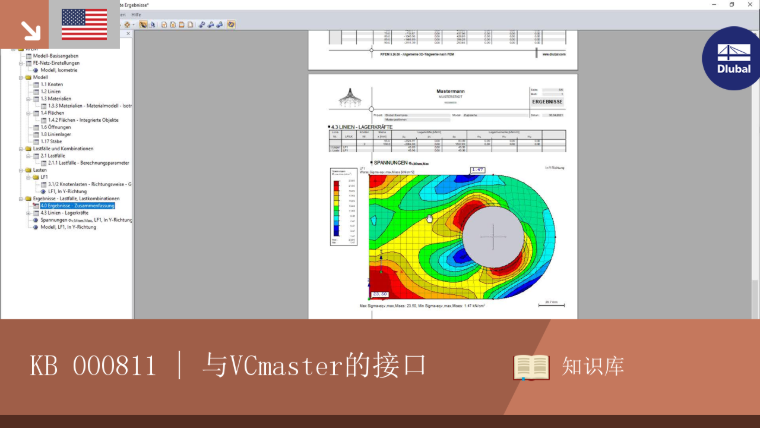
Task: Open the Hilfe menu
Action: (136, 15)
